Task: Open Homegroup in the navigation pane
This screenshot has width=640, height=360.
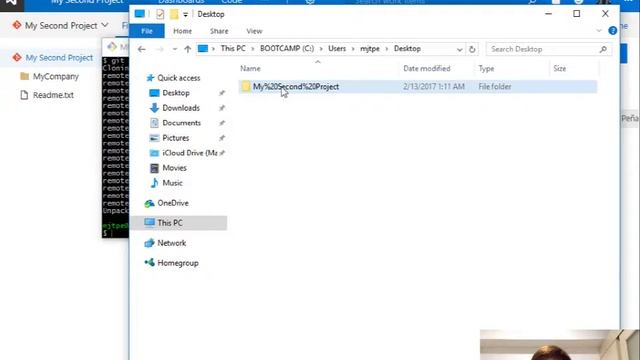Action: (178, 263)
